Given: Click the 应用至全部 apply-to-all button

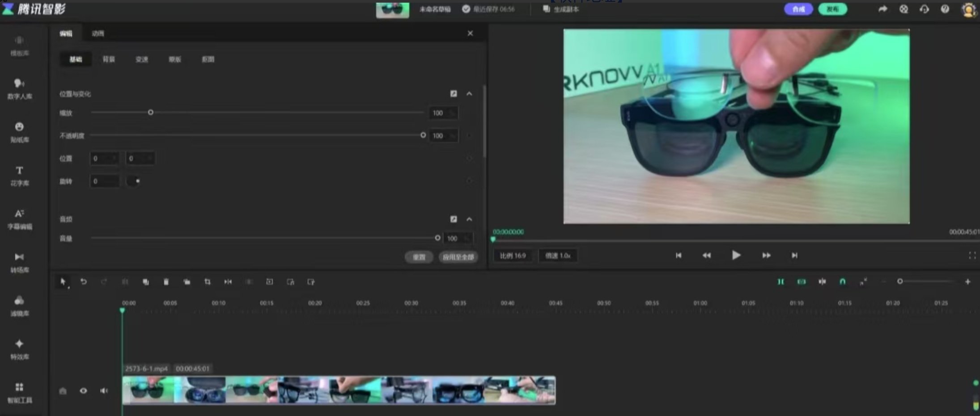Looking at the screenshot, I should [x=458, y=257].
